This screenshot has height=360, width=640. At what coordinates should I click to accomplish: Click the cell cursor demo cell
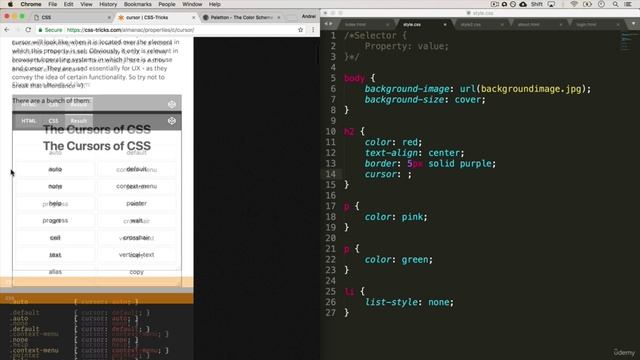[x=55, y=238]
